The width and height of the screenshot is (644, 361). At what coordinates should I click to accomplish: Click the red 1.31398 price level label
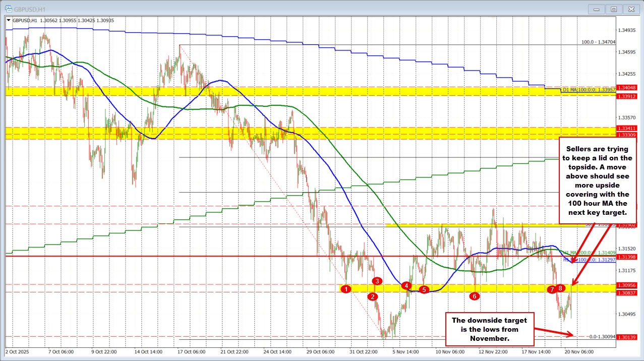(628, 257)
